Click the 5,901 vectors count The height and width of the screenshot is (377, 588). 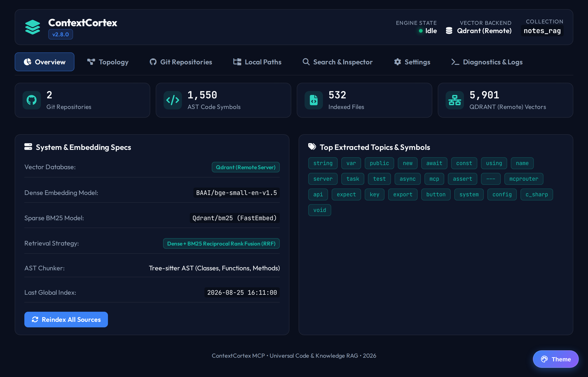(484, 95)
